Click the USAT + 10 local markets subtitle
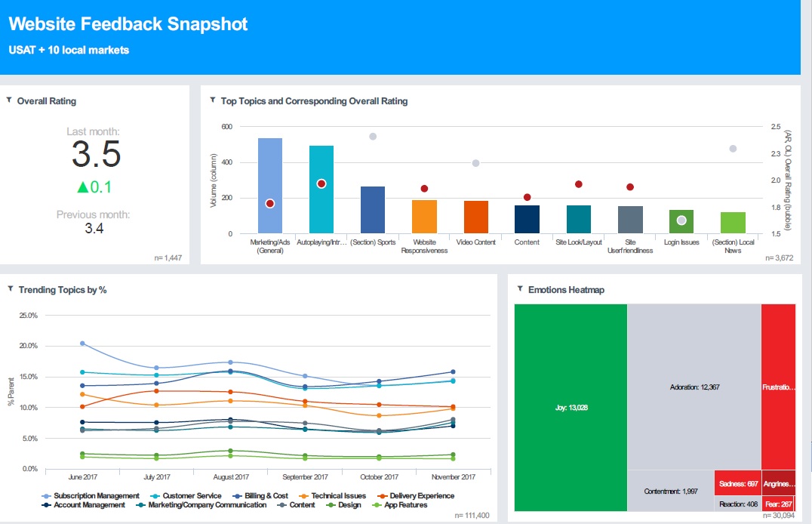Image resolution: width=812 pixels, height=524 pixels. tap(69, 51)
